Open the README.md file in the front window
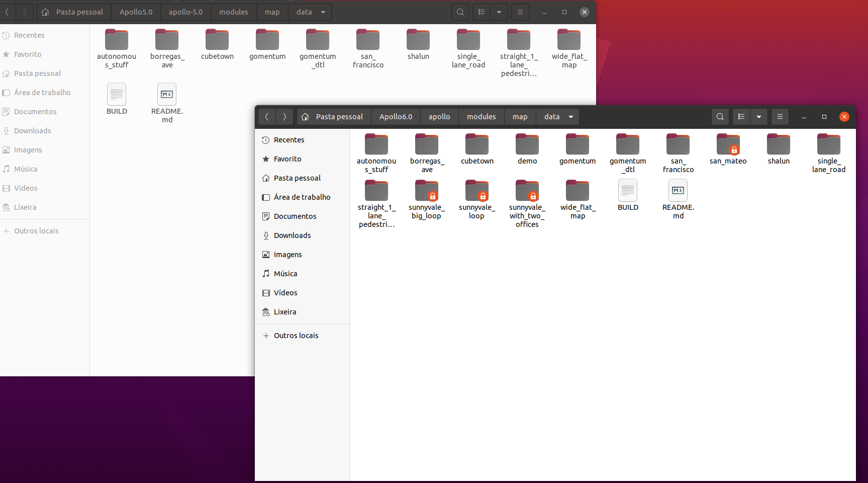 click(678, 196)
